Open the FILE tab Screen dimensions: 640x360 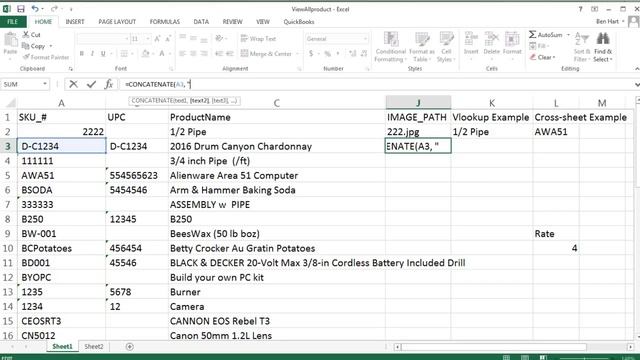tap(13, 22)
